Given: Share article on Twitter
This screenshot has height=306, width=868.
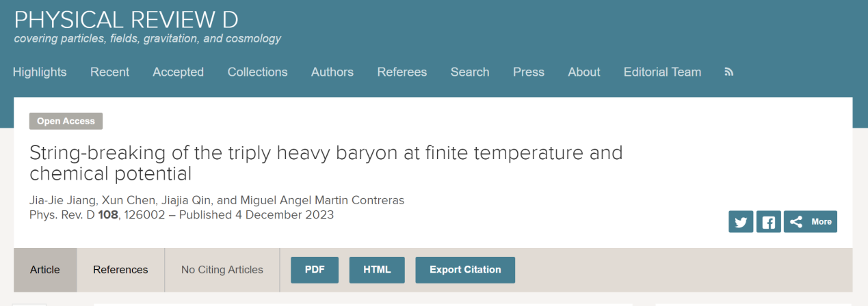Looking at the screenshot, I should 741,221.
